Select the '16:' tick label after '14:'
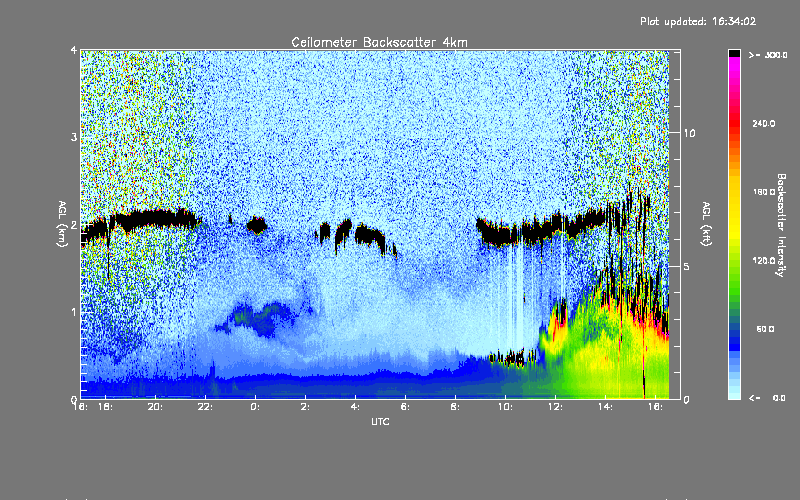 click(x=656, y=407)
